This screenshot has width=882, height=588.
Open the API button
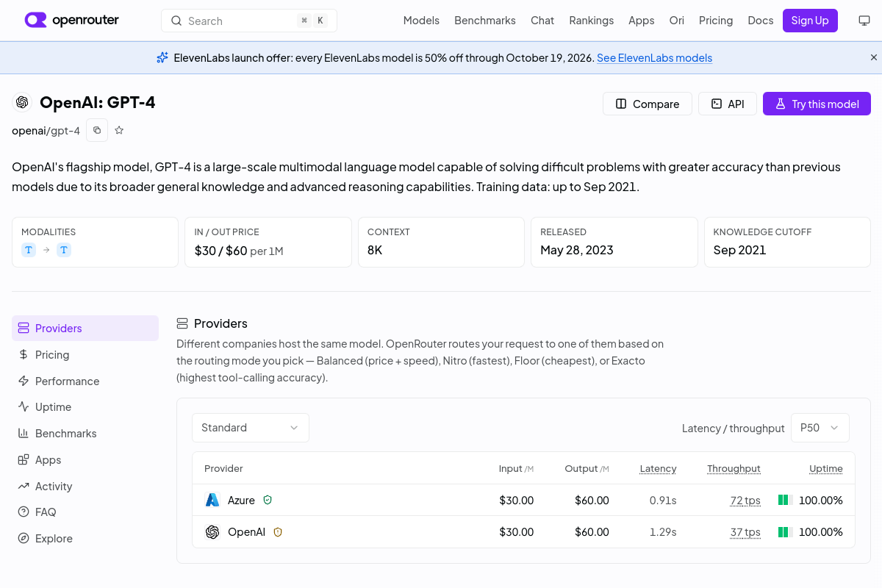(x=728, y=104)
